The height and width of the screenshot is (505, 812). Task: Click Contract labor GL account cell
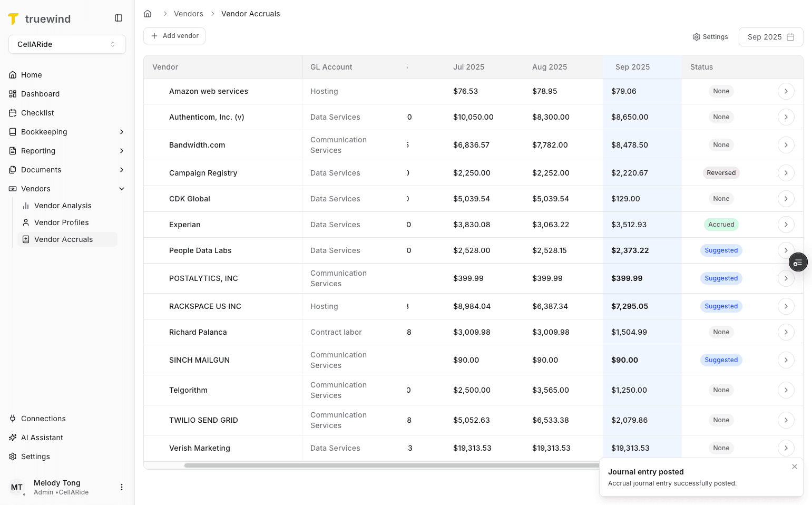click(336, 332)
